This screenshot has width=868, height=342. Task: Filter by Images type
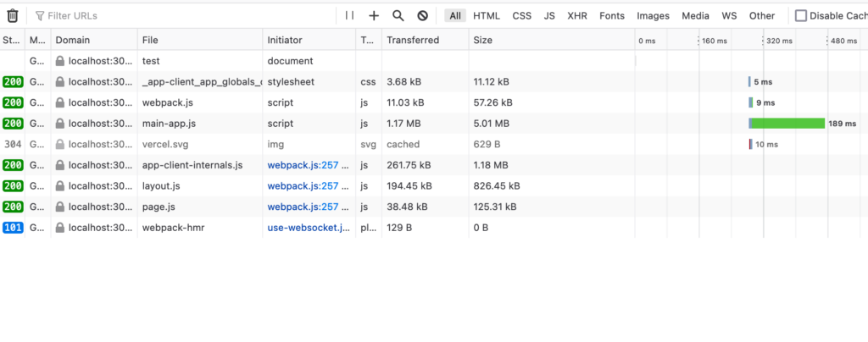click(653, 15)
